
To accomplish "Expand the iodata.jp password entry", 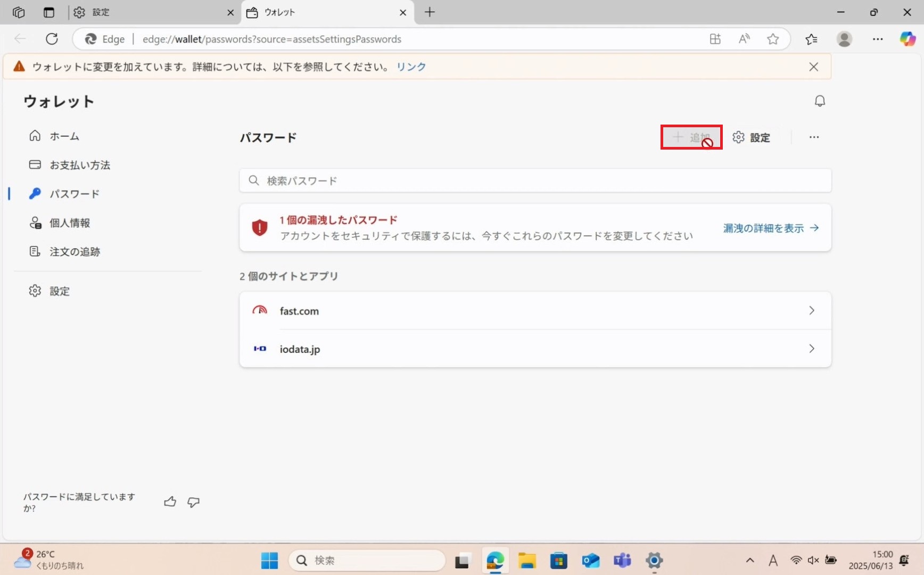I will click(535, 349).
